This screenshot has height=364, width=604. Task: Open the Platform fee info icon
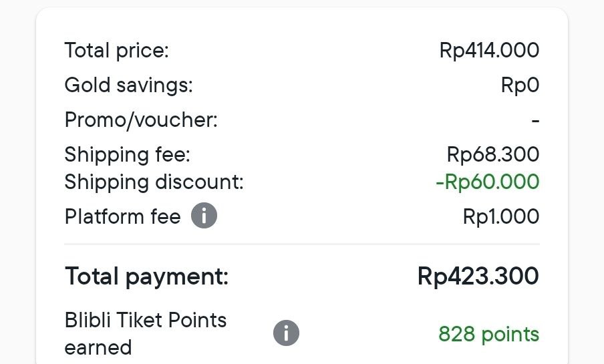pos(204,216)
